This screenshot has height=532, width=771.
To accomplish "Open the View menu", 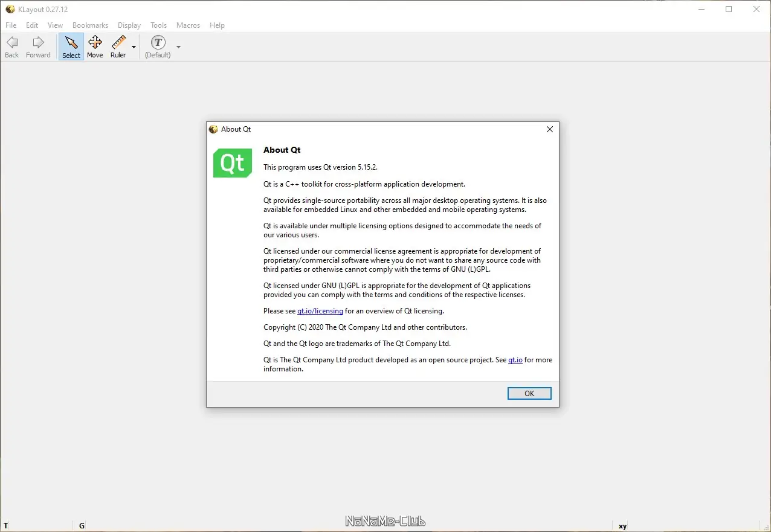I will (x=55, y=25).
